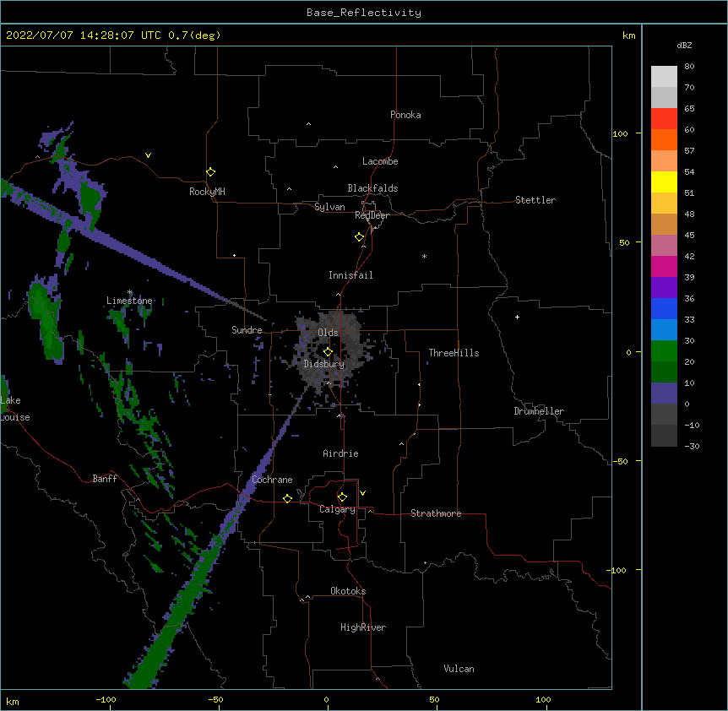
Task: Click the Blackfalds town label
Action: pos(372,188)
